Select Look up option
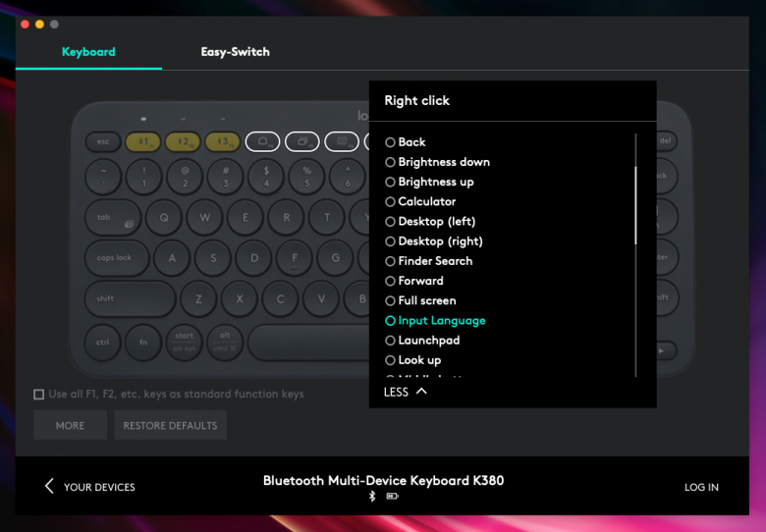The image size is (766, 532). point(412,360)
